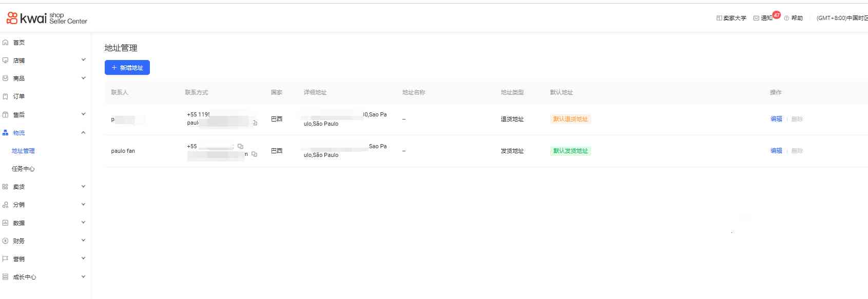Click 删除 for the 发货地址 row
This screenshot has height=299, width=868.
(x=797, y=151)
